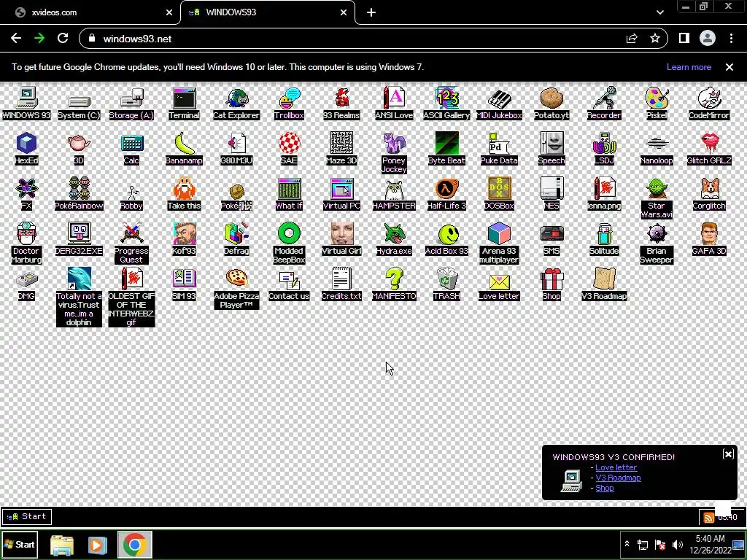Launch the Calc calculator icon
This screenshot has height=560, width=747.
[131, 149]
